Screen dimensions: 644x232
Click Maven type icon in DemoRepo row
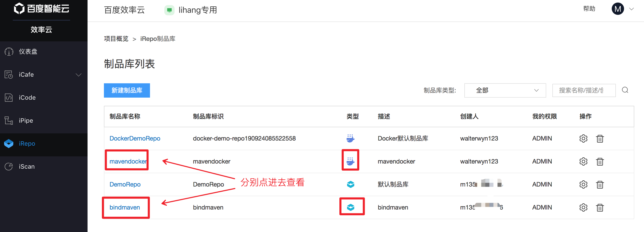pos(350,184)
